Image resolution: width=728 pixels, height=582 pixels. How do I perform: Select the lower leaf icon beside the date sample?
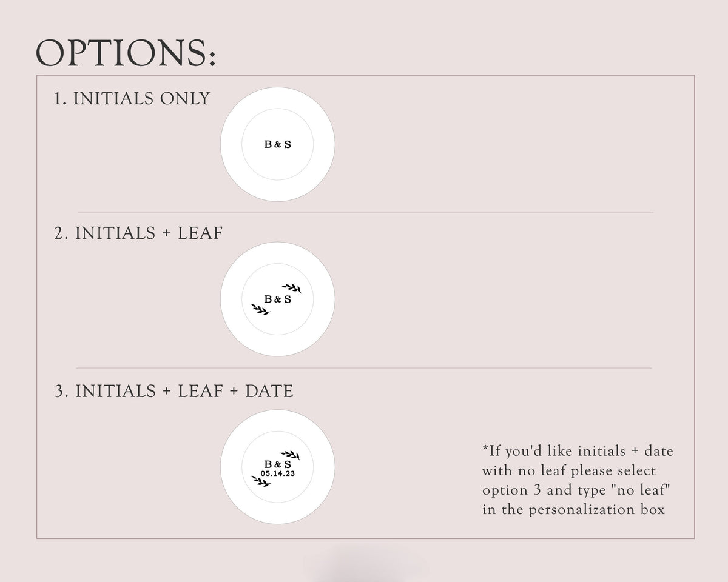(261, 481)
